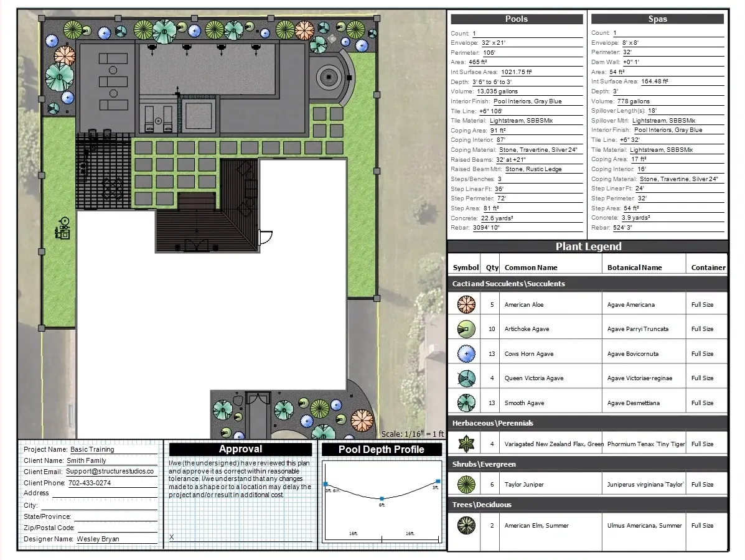The height and width of the screenshot is (560, 745).
Task: Select the Variegated New Zealand Flax symbol
Action: [466, 444]
